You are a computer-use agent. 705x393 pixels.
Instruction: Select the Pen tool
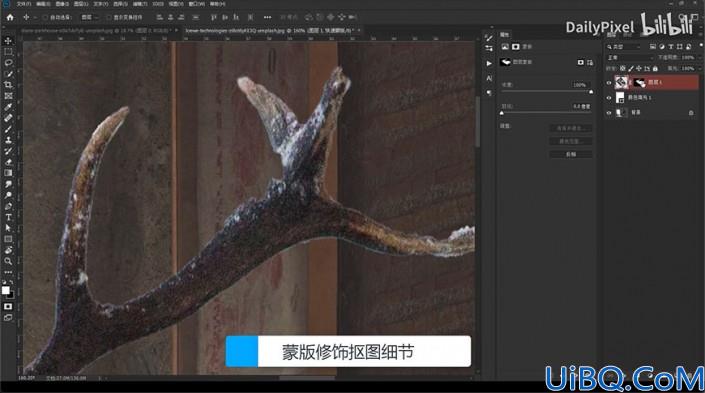point(8,206)
